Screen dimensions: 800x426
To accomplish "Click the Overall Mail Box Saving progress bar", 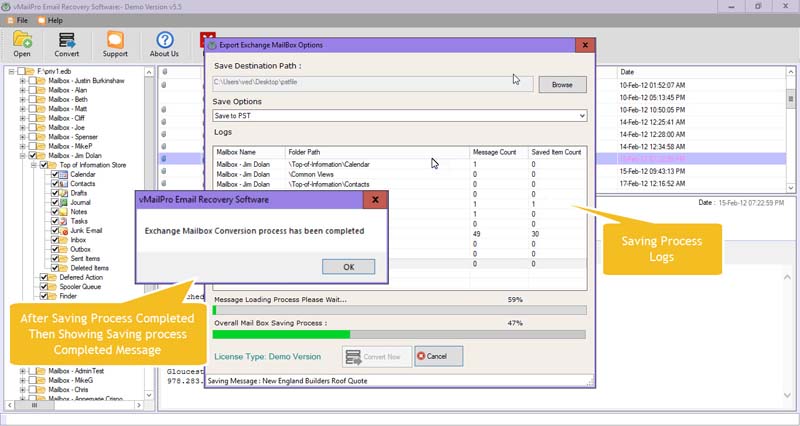I will (x=399, y=335).
